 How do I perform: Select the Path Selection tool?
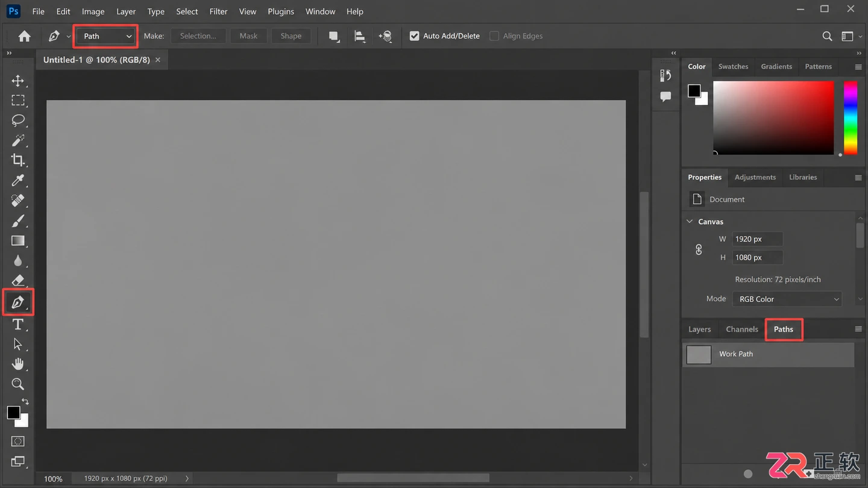[x=18, y=344]
